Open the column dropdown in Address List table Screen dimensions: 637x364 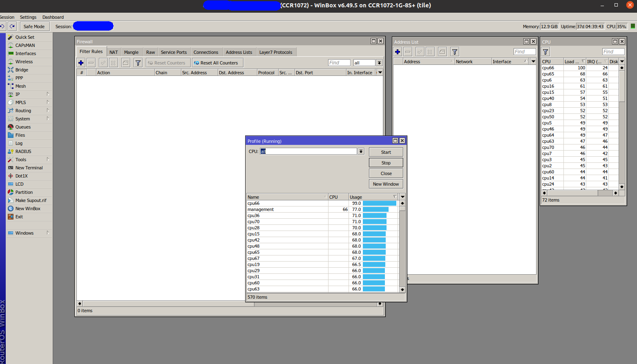pyautogui.click(x=533, y=62)
